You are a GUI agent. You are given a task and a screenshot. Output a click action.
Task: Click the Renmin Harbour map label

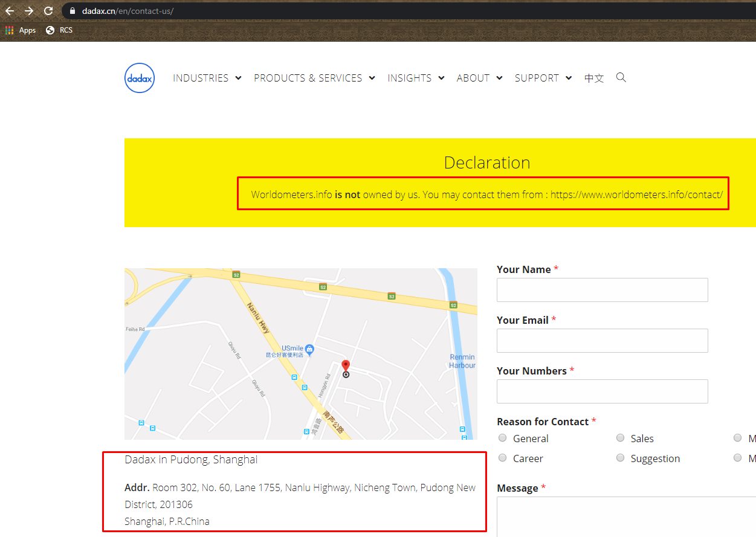pos(462,361)
